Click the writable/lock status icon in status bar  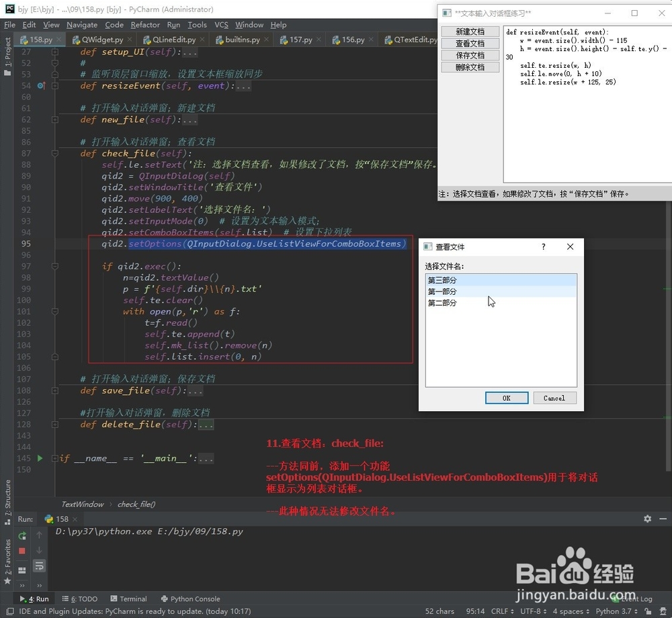(x=646, y=611)
